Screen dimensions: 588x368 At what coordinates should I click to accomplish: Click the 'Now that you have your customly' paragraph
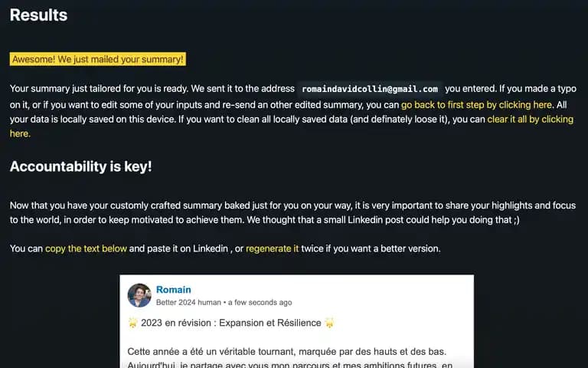pos(292,212)
